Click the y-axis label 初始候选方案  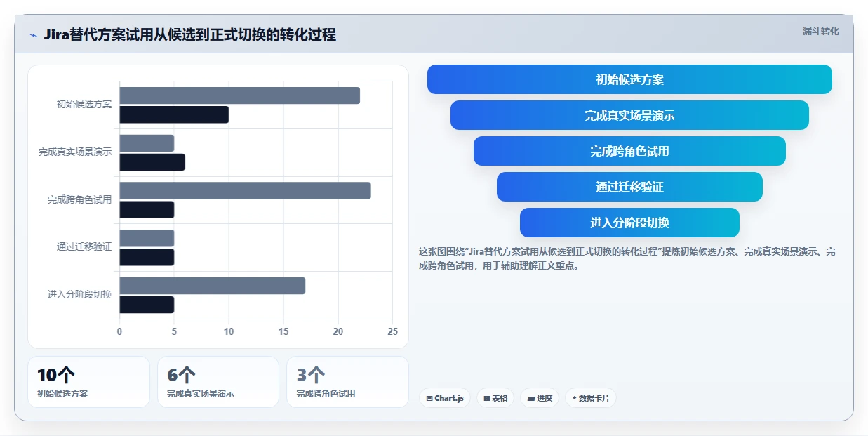(84, 105)
